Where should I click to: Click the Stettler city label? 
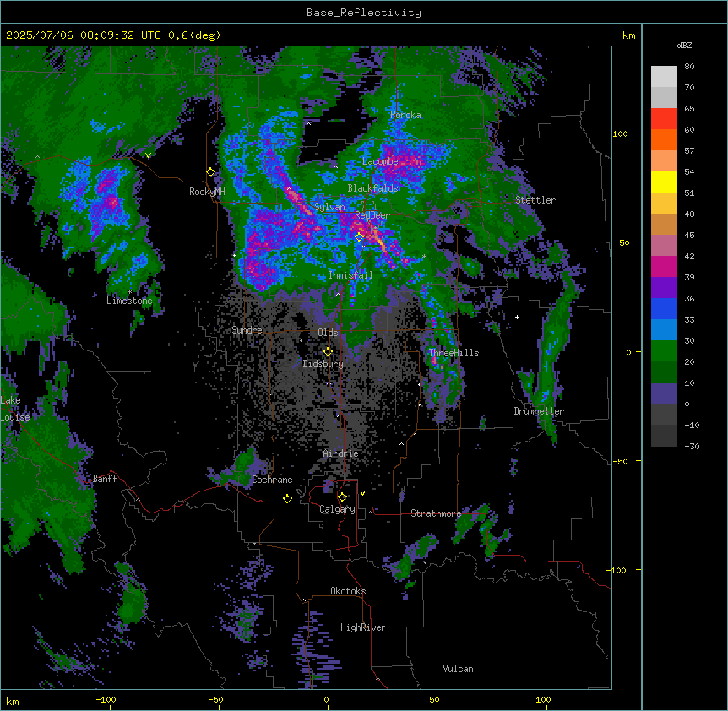[535, 200]
